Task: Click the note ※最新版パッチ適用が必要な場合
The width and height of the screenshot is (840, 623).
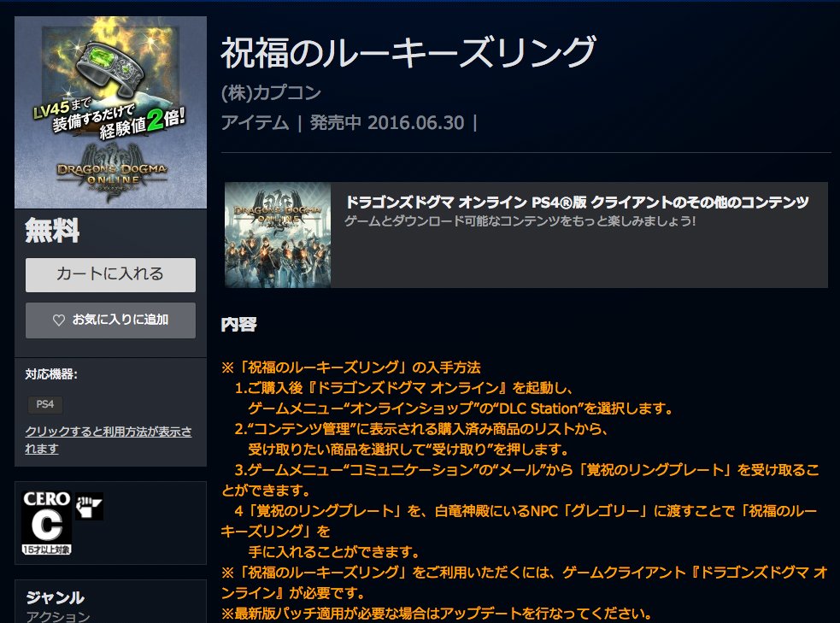Action: pos(436,614)
